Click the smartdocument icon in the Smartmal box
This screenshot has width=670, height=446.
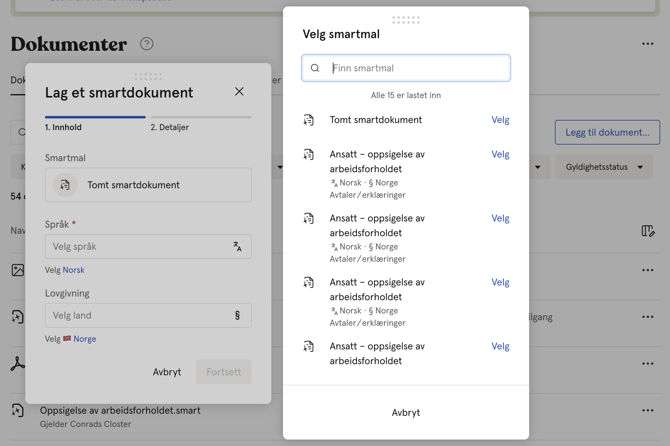tap(65, 185)
